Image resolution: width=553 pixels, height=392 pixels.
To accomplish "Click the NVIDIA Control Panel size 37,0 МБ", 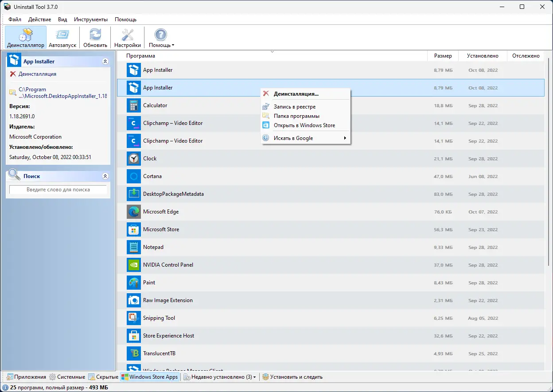I will tap(444, 265).
